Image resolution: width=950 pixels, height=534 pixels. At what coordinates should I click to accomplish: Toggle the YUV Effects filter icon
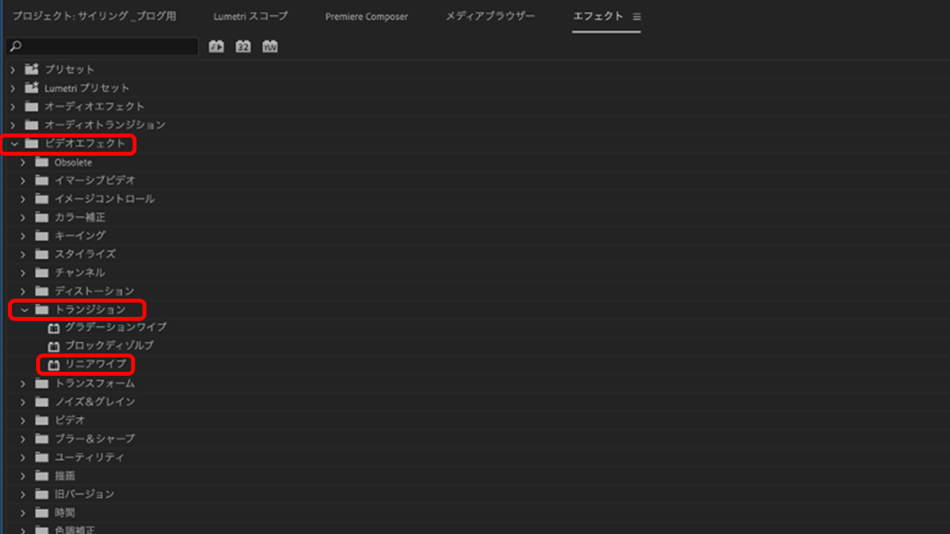270,47
